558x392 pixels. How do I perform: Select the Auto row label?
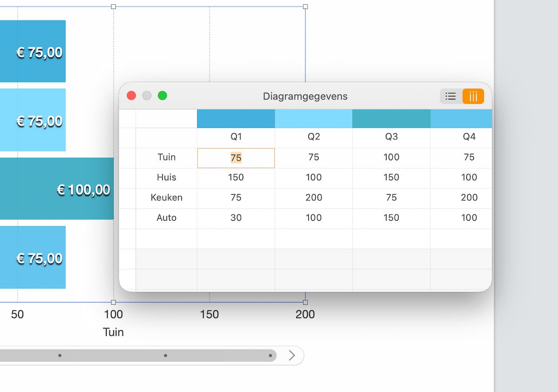pos(166,218)
